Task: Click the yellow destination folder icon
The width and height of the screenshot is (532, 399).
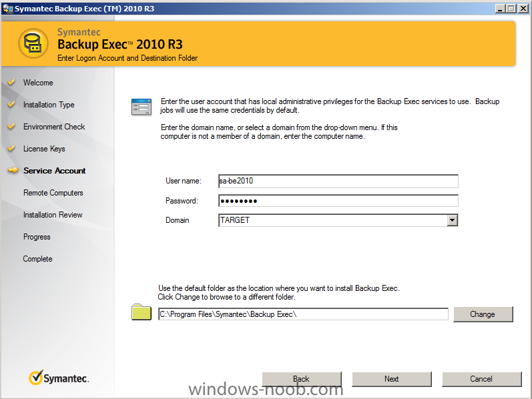Action: click(x=142, y=312)
